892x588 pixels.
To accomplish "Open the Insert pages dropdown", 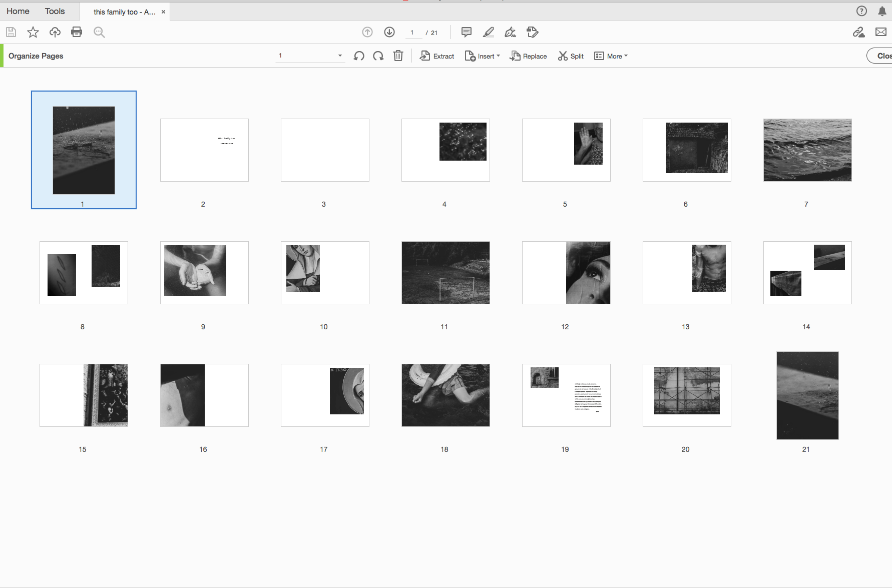I will point(482,56).
